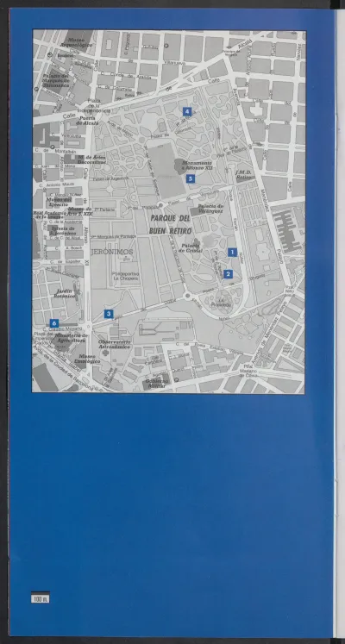This screenshot has height=644, width=345.
Task: Click the "Iglesia de S. Jerónimo" label
Action: [x=63, y=230]
